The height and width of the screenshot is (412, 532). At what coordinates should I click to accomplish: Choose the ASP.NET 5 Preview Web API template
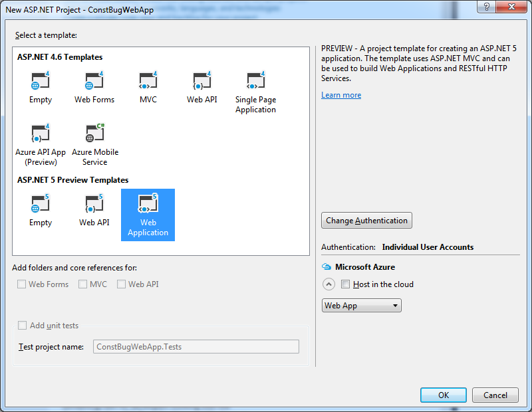click(94, 210)
